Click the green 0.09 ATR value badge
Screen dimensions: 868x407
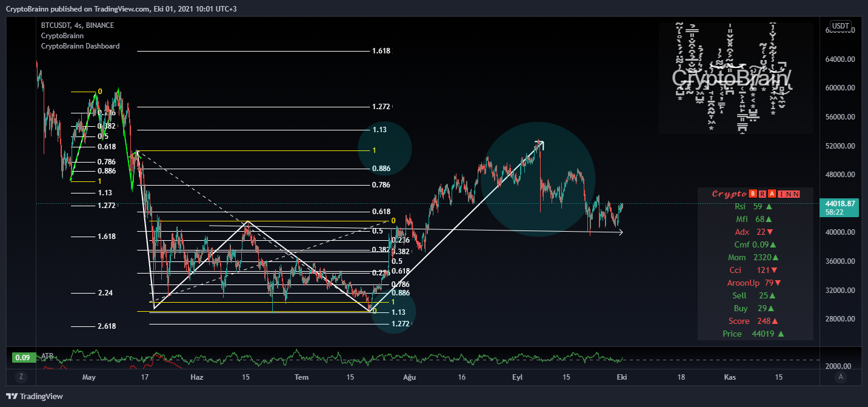pyautogui.click(x=22, y=357)
